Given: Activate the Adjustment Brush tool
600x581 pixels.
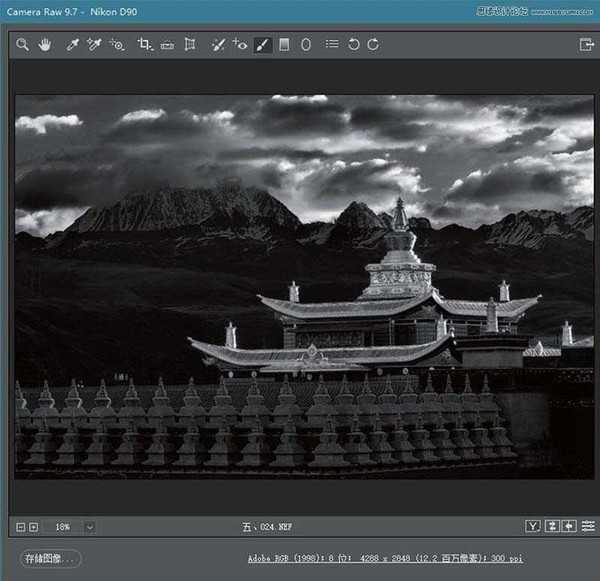Looking at the screenshot, I should tap(262, 45).
